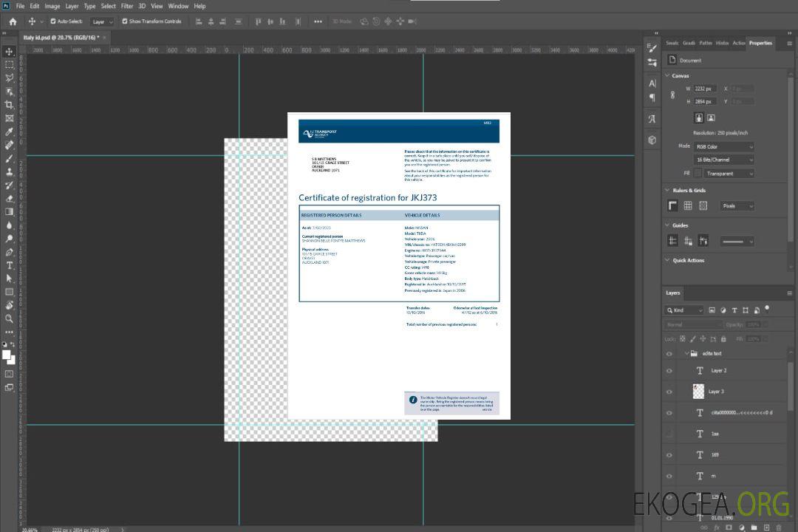Open the Filter menu
Image resolution: width=798 pixels, height=532 pixels.
tap(127, 6)
